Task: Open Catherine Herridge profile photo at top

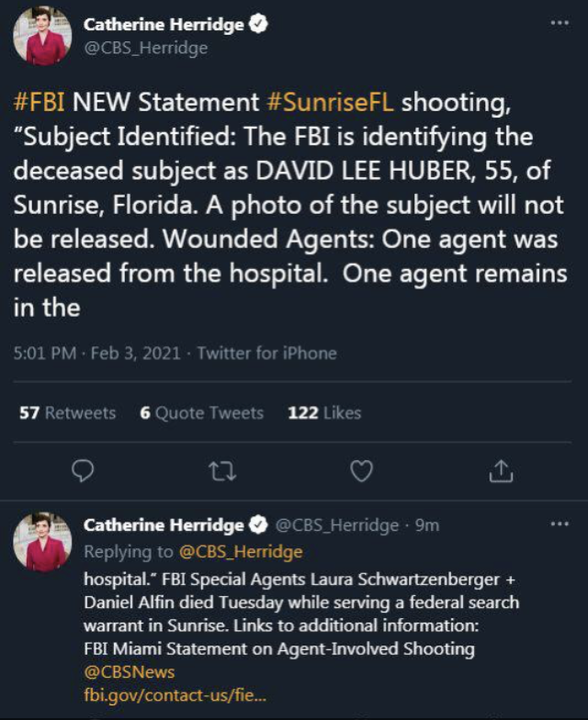Action: click(x=42, y=36)
